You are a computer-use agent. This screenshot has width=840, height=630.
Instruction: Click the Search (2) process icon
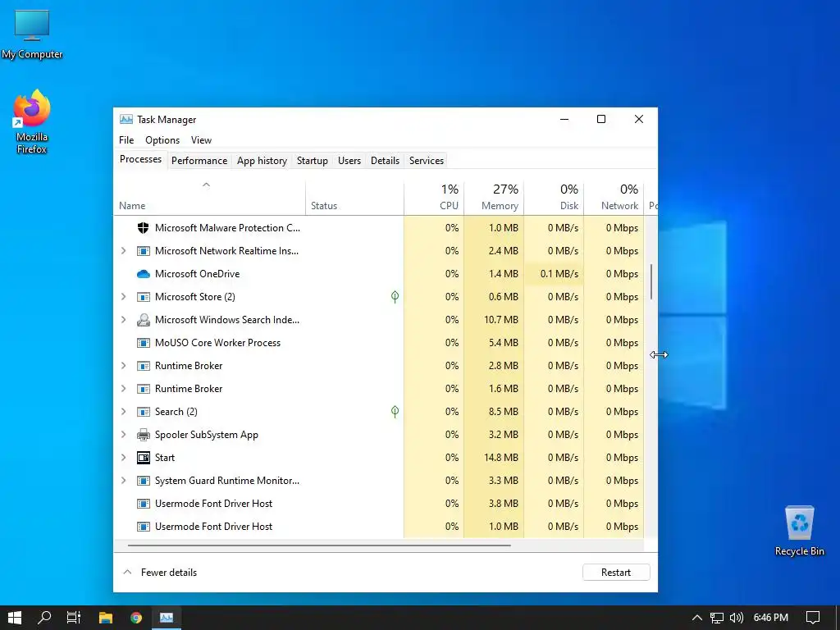143,412
